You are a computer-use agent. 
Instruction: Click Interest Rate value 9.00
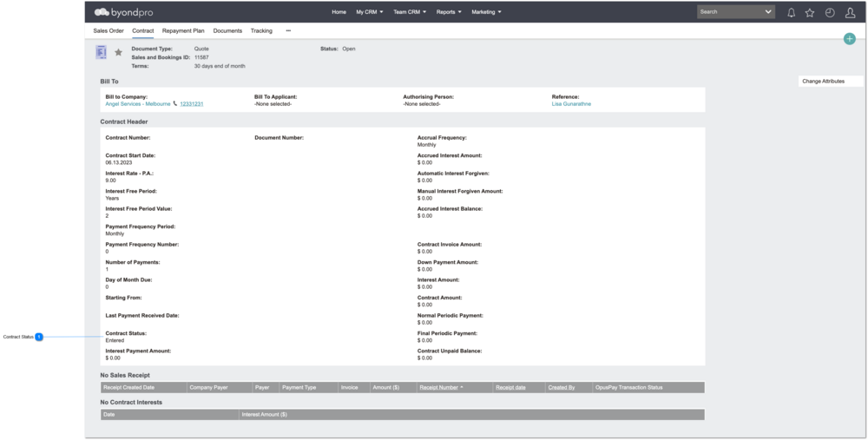point(111,181)
